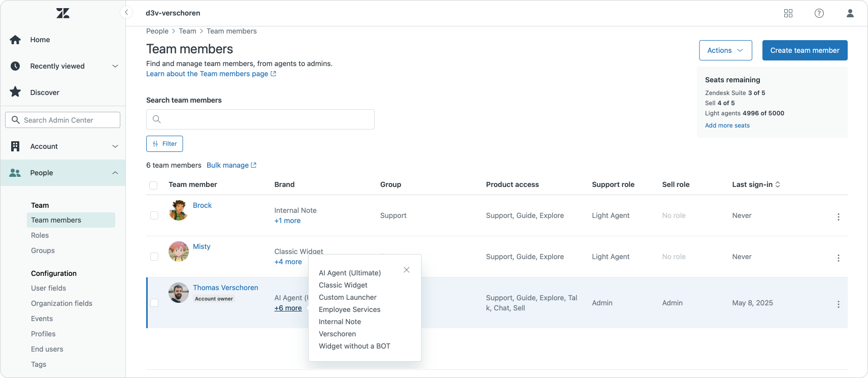
Task: Click Misty's avatar thumbnail
Action: [179, 251]
